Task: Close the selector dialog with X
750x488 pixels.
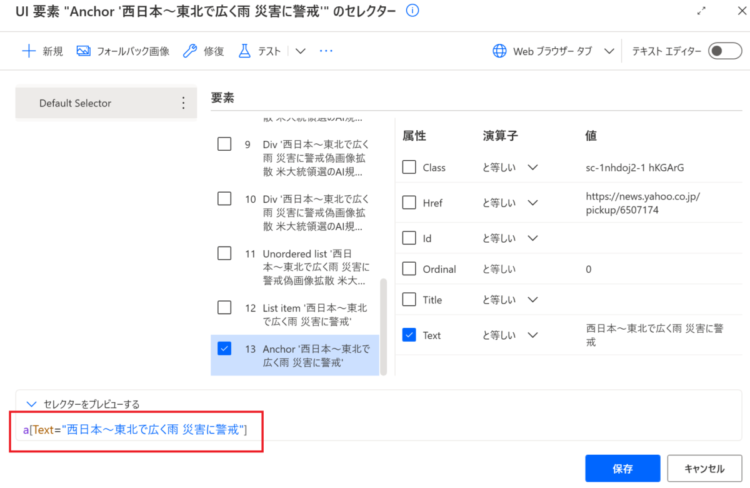Action: (742, 10)
